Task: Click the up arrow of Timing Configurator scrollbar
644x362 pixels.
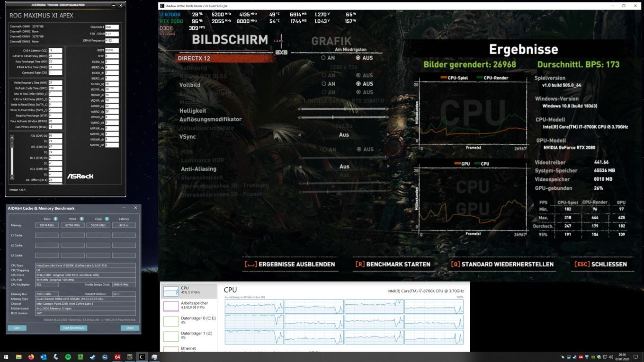Action: (12, 137)
